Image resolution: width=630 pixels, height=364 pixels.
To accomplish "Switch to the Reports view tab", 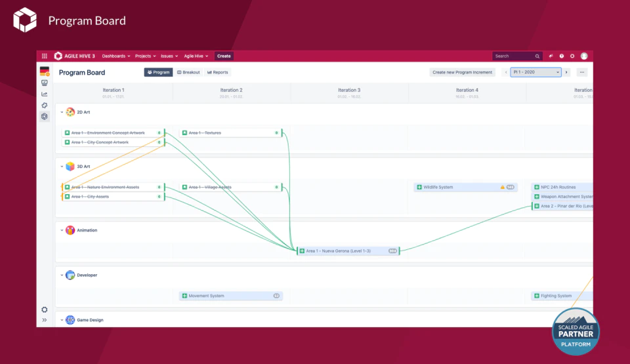I will [x=218, y=72].
